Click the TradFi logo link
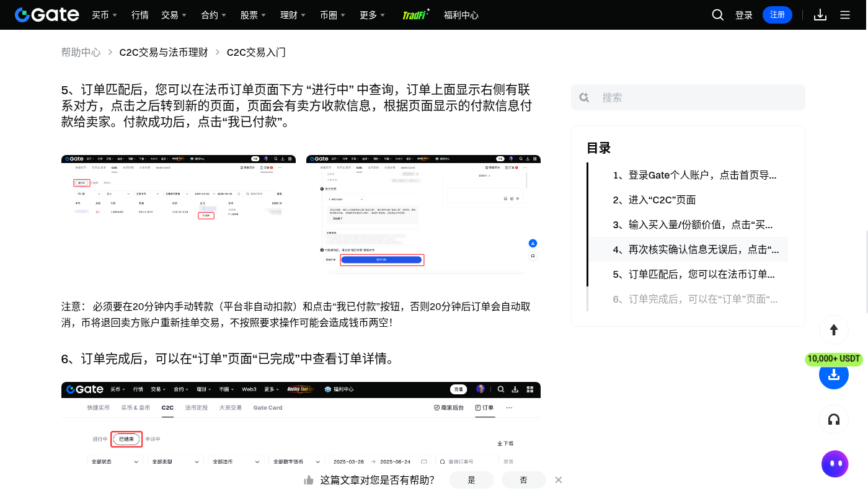 415,15
